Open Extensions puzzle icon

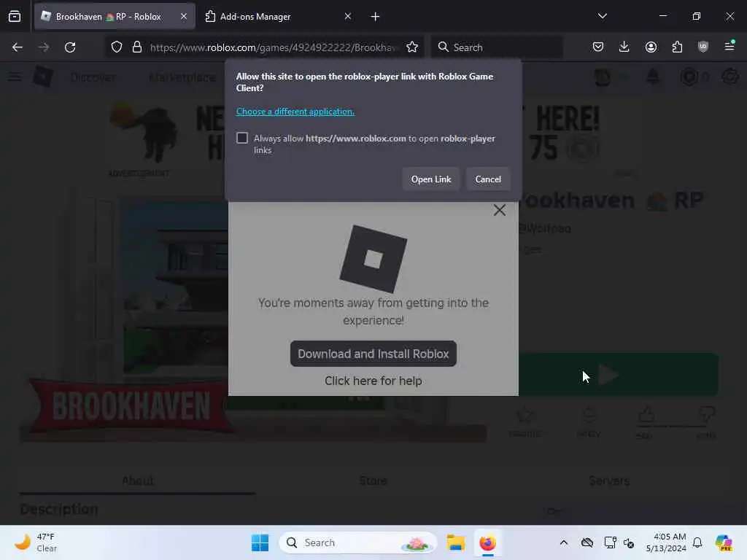(x=677, y=47)
